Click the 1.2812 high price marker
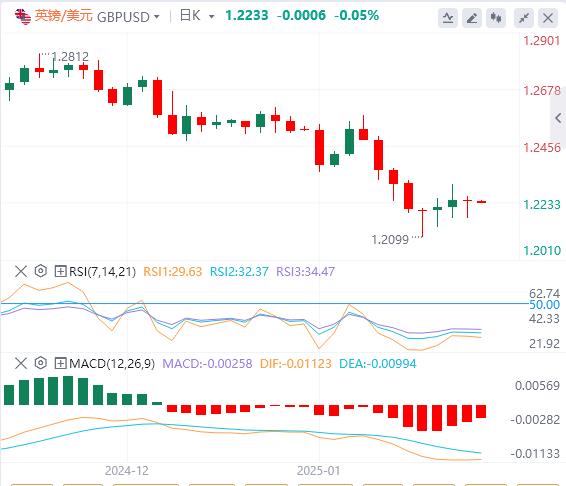 click(x=70, y=57)
